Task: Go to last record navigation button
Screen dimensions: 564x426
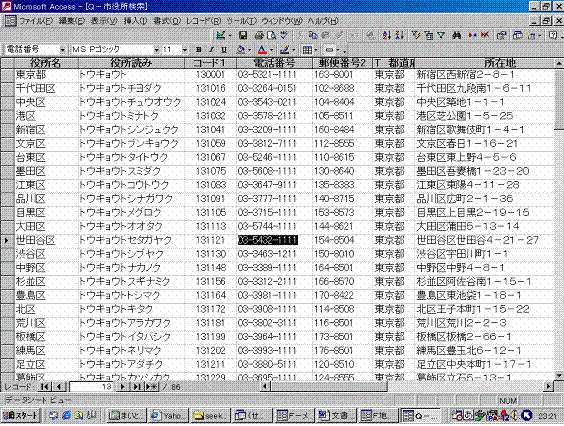Action: click(136, 387)
